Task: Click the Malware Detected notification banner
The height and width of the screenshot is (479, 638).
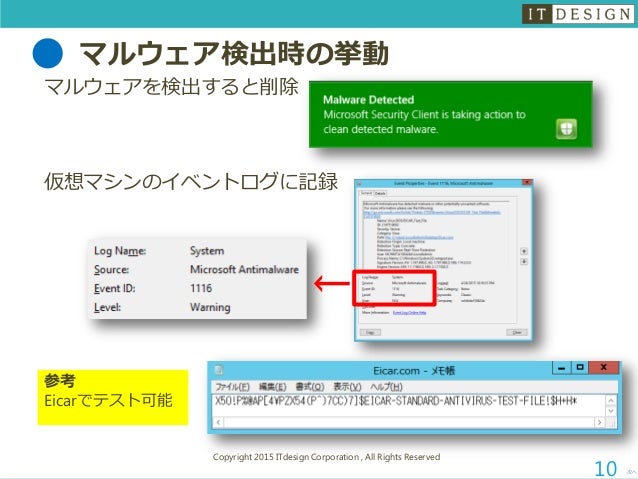Action: click(x=450, y=114)
